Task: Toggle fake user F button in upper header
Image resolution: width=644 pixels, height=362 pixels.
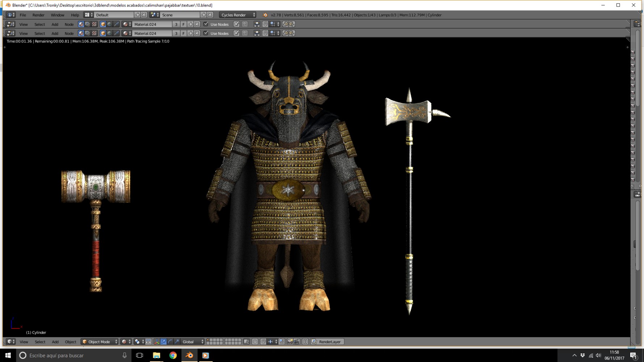Action: (x=184, y=24)
